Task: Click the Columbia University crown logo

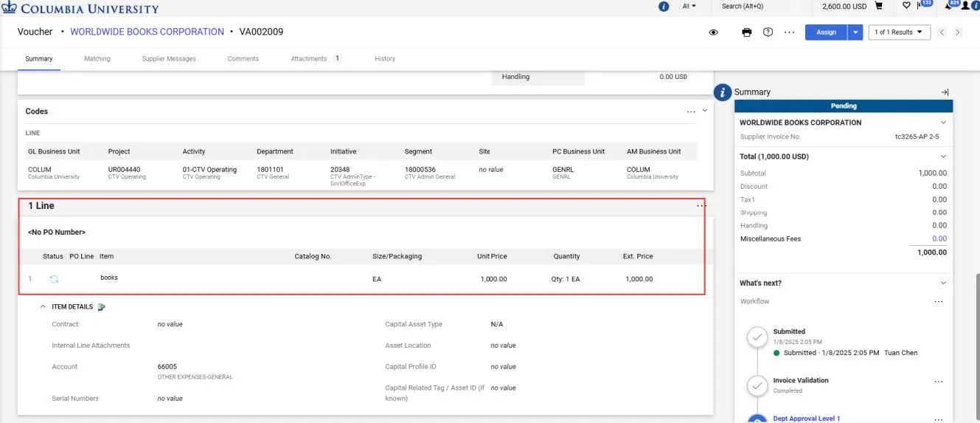Action: (x=10, y=7)
